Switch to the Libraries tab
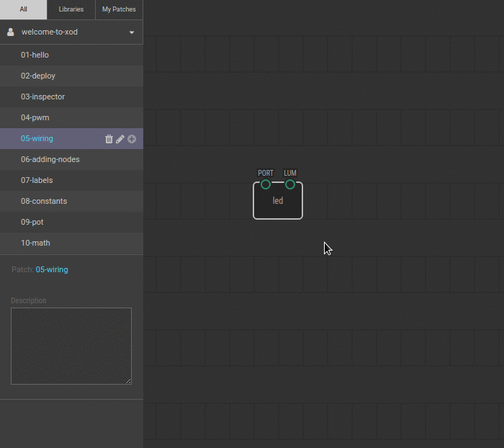The width and height of the screenshot is (504, 448). [x=71, y=9]
